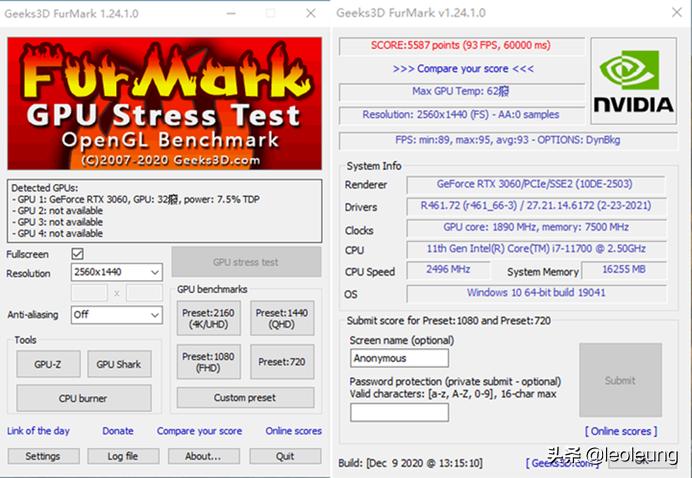The width and height of the screenshot is (692, 478).
Task: Click the Renderer GeForce RTX 3060 field
Action: pyautogui.click(x=535, y=184)
